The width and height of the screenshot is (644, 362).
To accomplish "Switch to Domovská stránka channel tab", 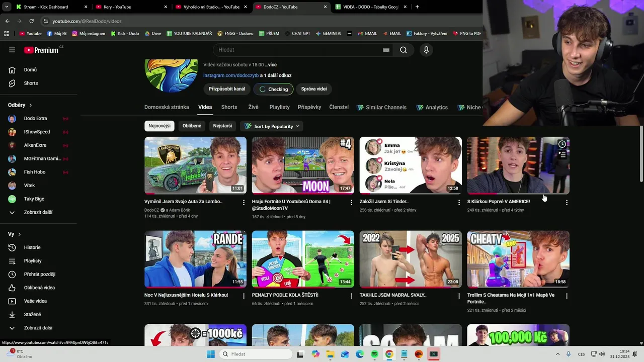I will (167, 107).
